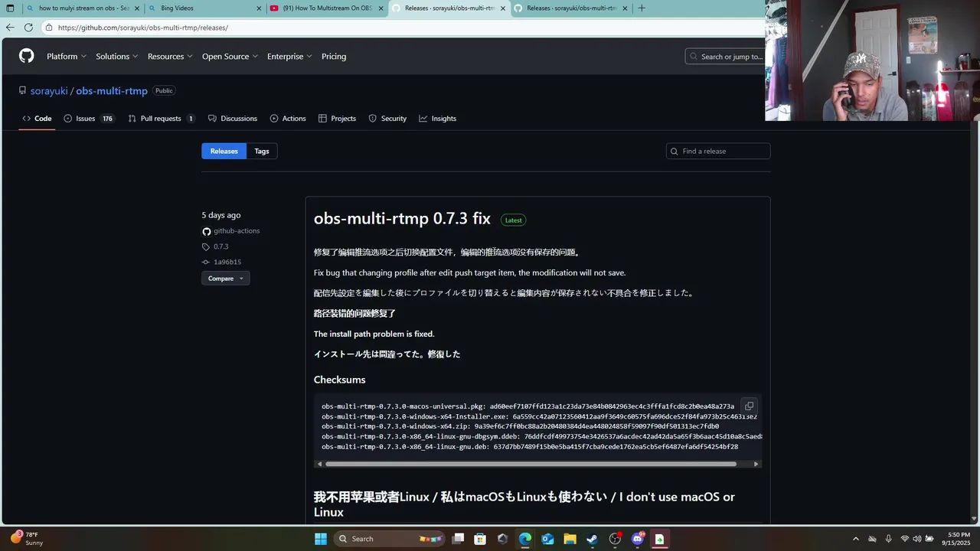Open the GitHub logo home link
980x551 pixels.
(x=27, y=56)
